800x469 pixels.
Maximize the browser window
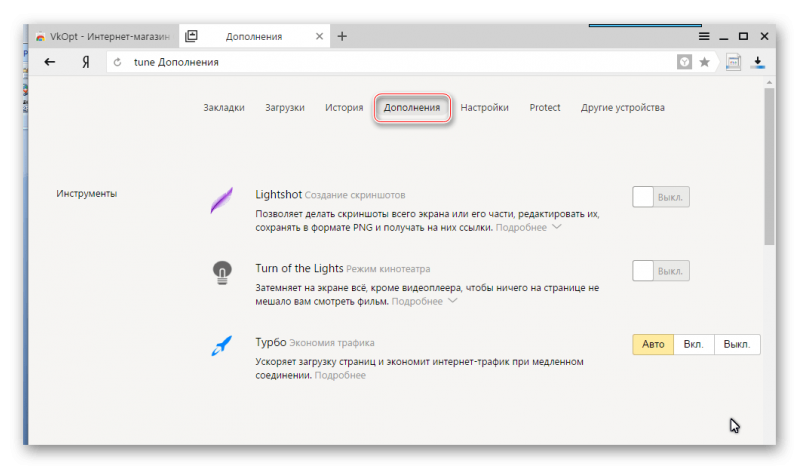click(743, 36)
